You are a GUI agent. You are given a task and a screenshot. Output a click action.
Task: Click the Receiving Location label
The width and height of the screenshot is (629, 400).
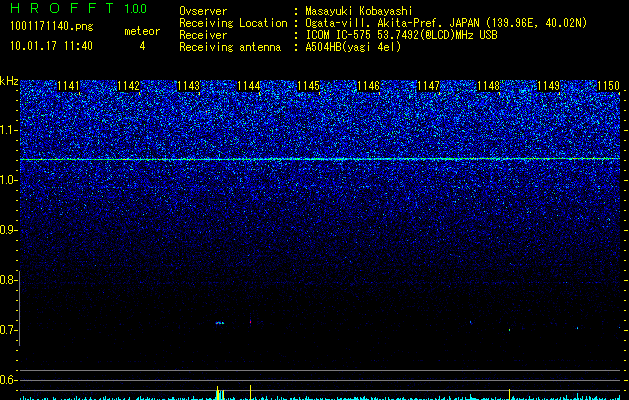pos(233,23)
